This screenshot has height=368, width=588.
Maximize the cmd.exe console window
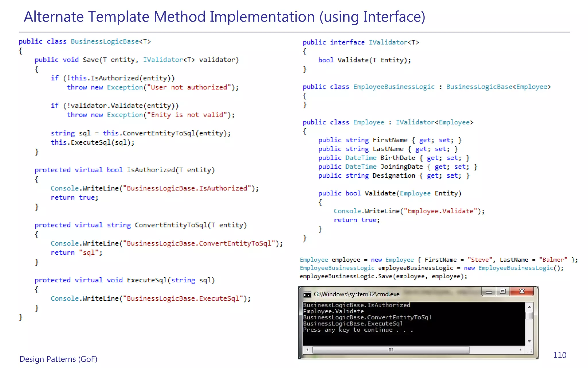coord(502,292)
